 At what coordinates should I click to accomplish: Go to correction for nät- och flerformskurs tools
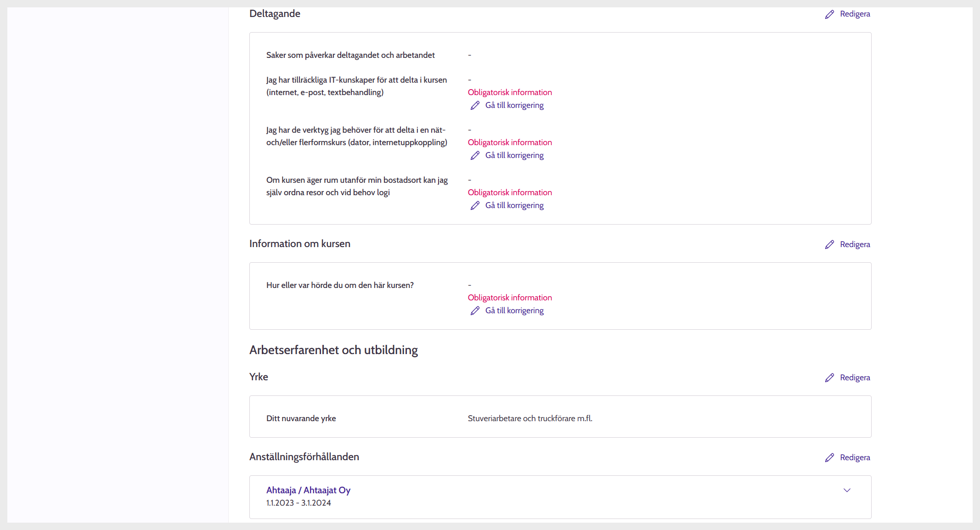tap(514, 155)
